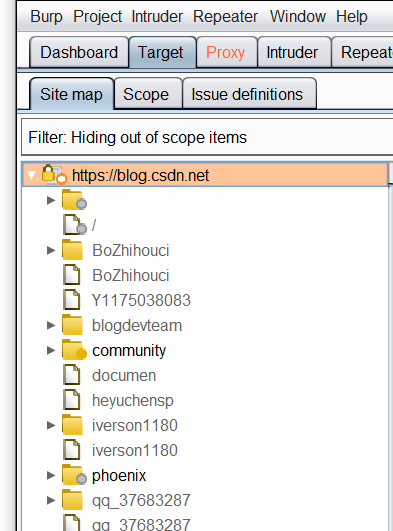Click the Filter: Hiding out of scope items bar
Image resolution: width=393 pixels, height=531 pixels.
[207, 137]
